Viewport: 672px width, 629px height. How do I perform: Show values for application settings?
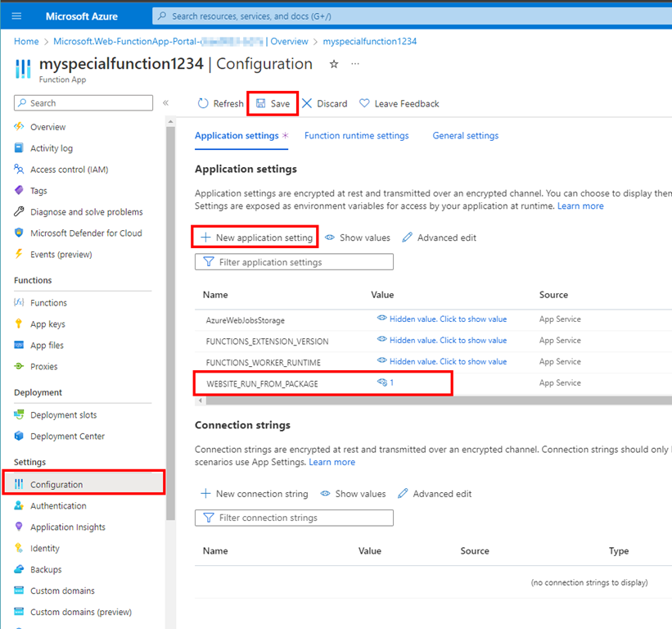click(357, 238)
